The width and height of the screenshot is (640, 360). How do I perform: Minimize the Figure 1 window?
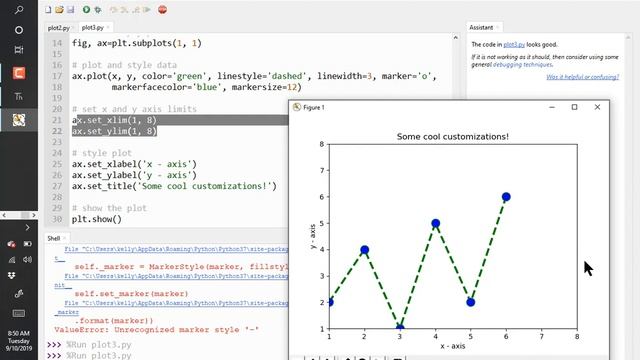pos(552,107)
